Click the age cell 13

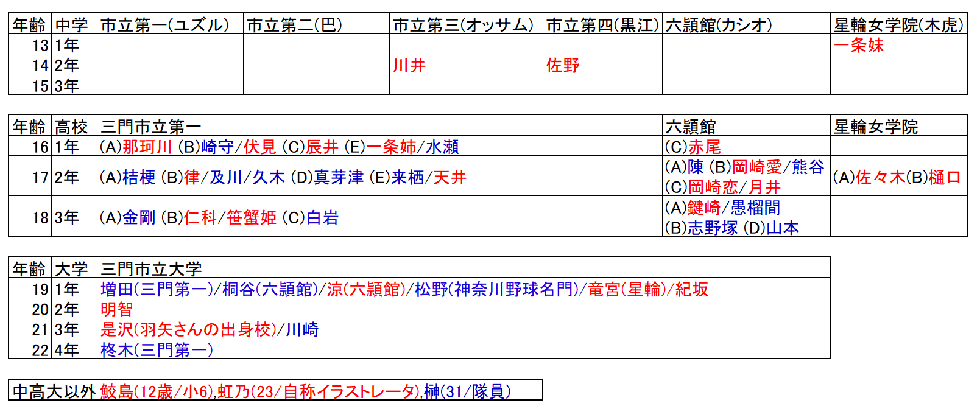click(x=30, y=44)
